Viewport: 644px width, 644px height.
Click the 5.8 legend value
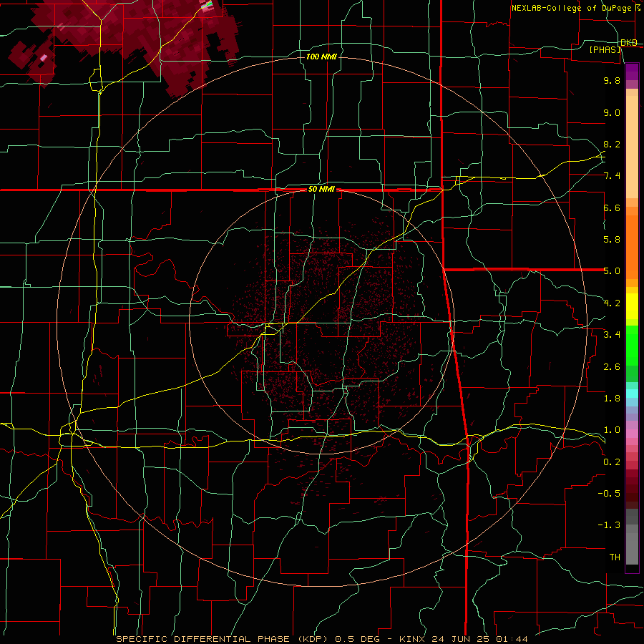(x=612, y=240)
